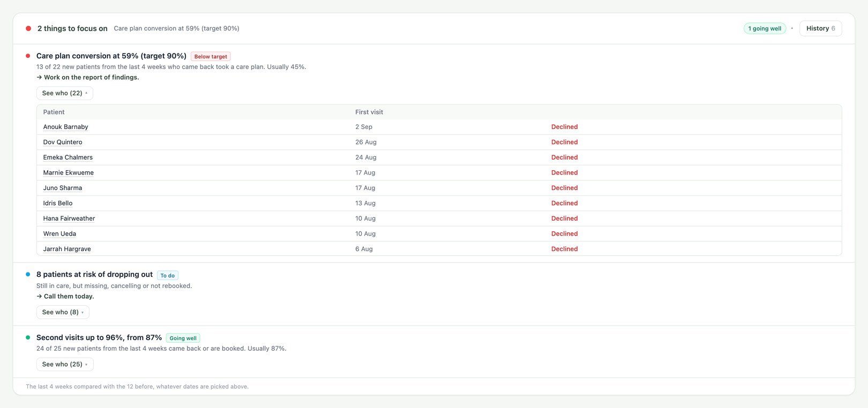Click 'Second visits up to 96%, from 87%'

[x=99, y=337]
